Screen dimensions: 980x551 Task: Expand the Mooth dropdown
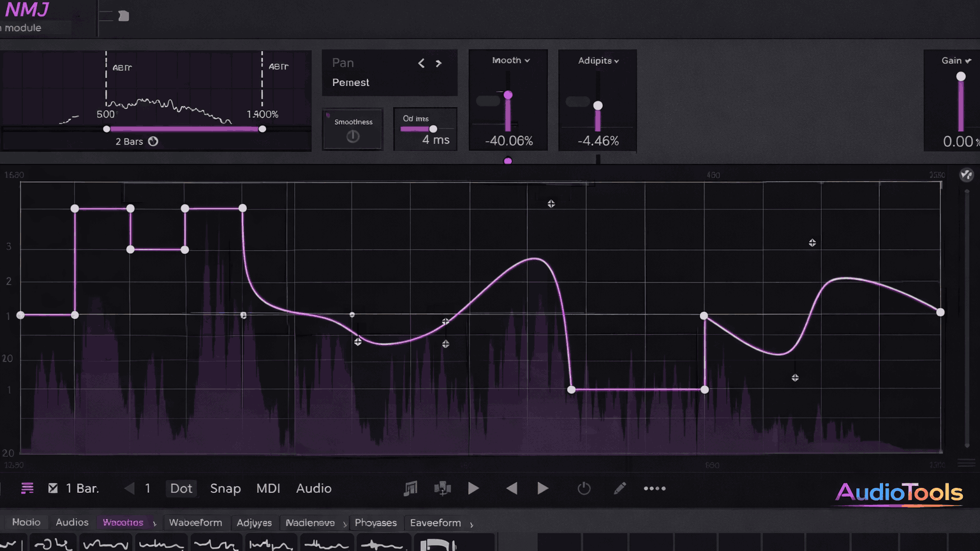tap(510, 61)
